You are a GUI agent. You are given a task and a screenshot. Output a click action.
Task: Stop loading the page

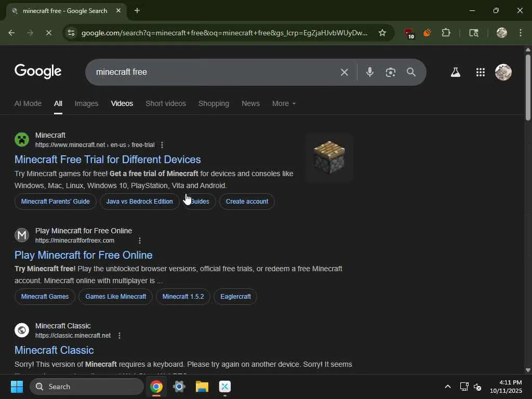48,33
